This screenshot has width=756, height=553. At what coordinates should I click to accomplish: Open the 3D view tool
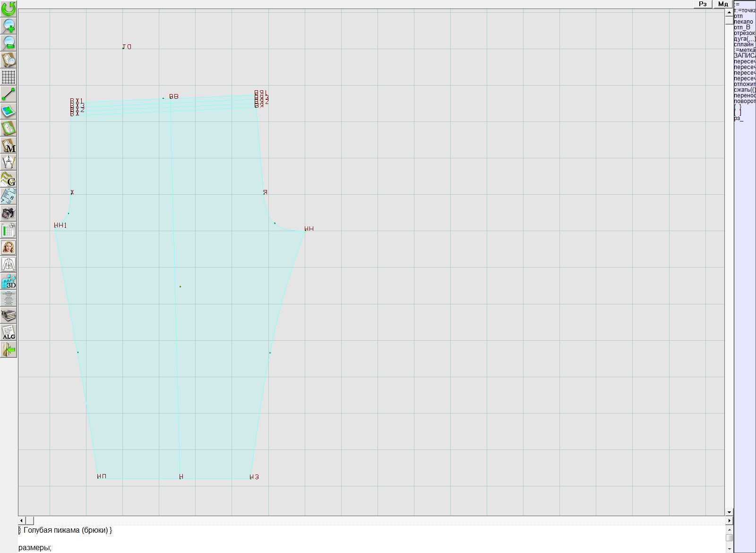pos(9,282)
